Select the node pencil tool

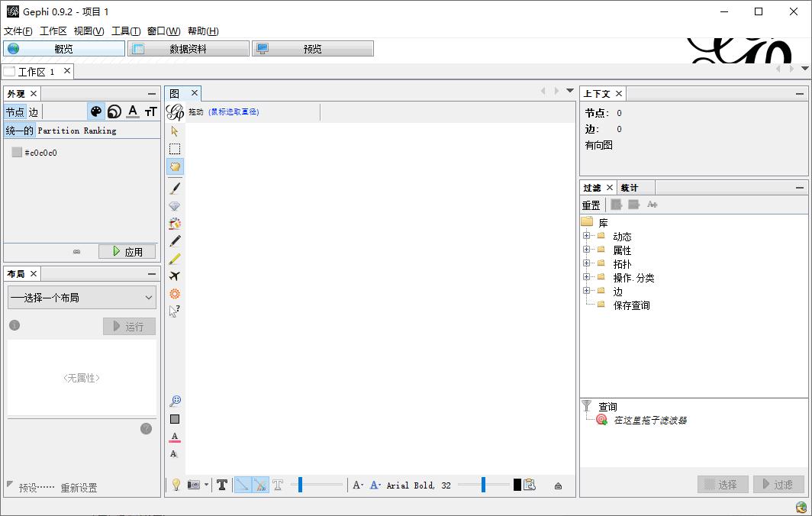click(x=175, y=241)
